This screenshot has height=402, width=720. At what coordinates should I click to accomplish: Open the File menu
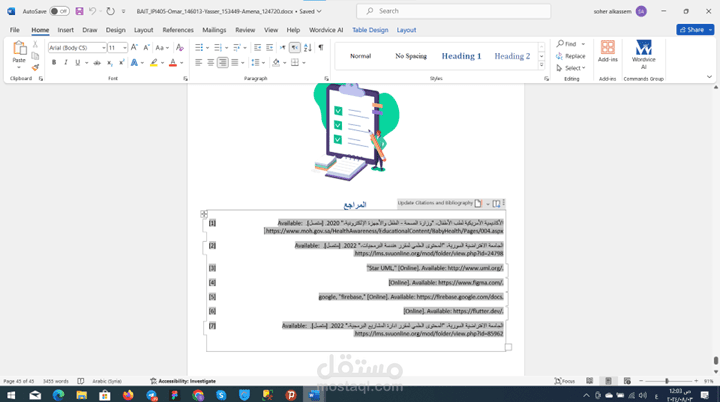click(15, 30)
